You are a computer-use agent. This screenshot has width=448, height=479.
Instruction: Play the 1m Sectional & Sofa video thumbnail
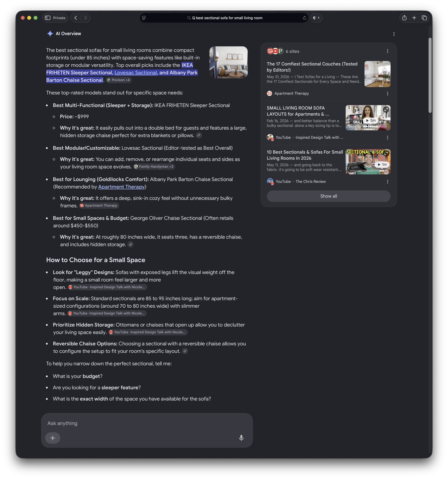[368, 162]
